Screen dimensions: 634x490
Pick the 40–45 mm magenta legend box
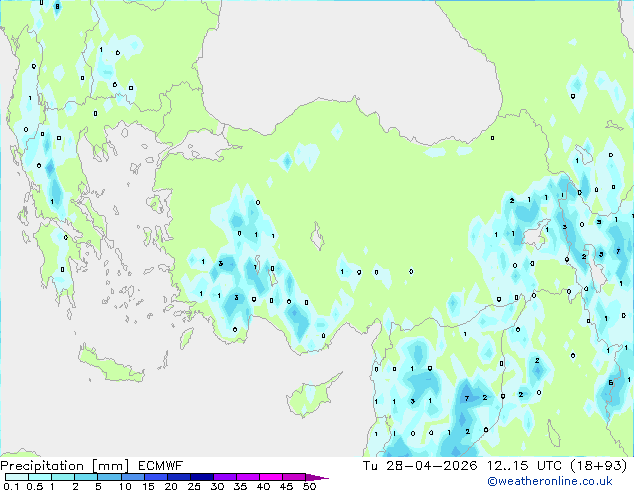click(x=271, y=477)
